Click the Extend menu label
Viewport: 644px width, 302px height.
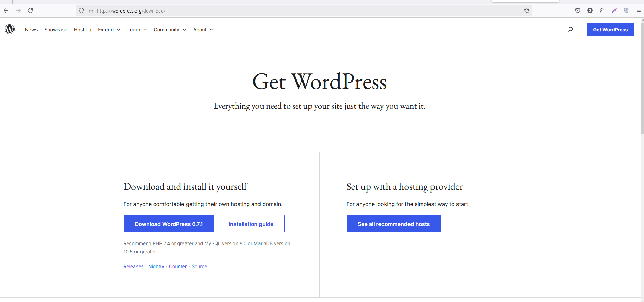tap(106, 30)
